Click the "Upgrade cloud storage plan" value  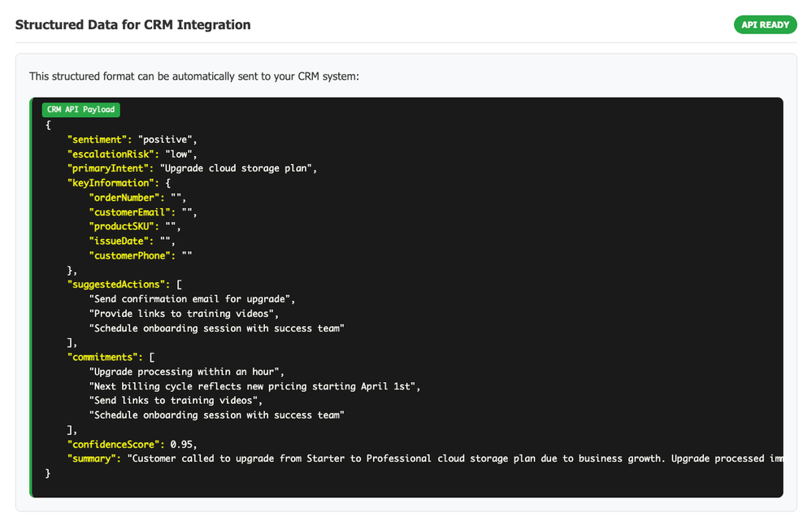coord(237,168)
